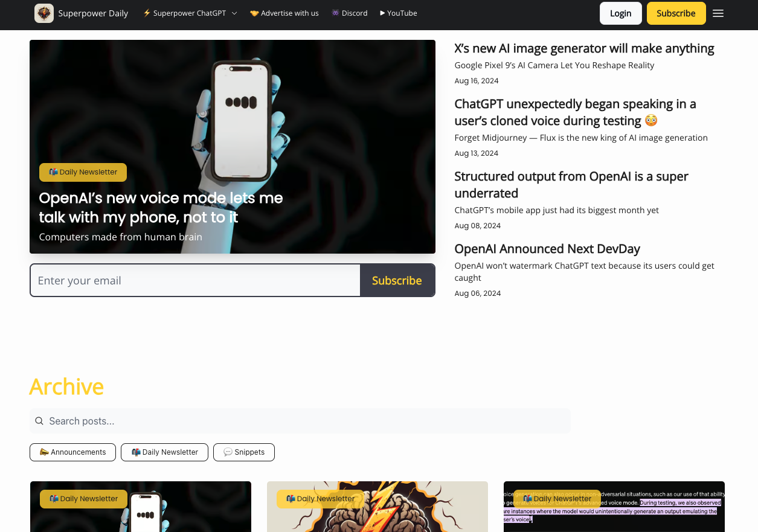This screenshot has height=532, width=758.
Task: Click the Aug 13, 2024 date
Action: (x=477, y=153)
